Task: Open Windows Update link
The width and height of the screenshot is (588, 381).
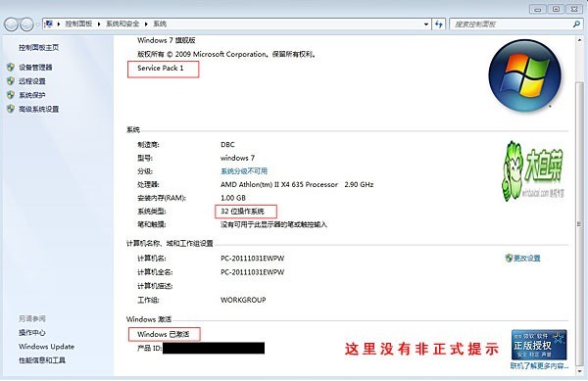Action: click(x=46, y=347)
